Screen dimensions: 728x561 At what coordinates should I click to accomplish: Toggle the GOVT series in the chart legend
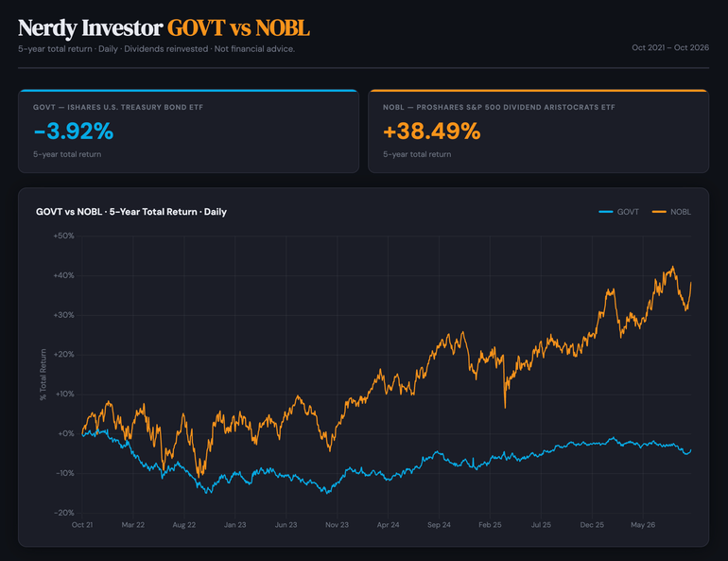[618, 212]
